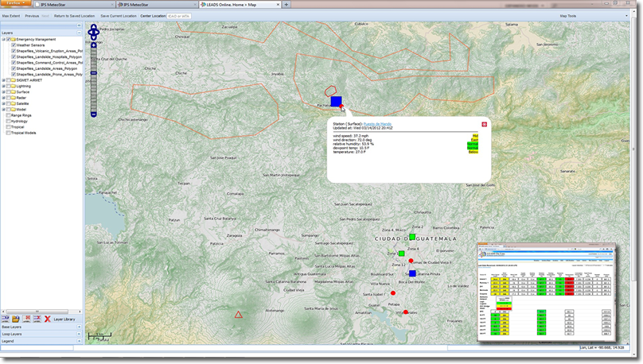Open the Layer Library

(x=64, y=319)
